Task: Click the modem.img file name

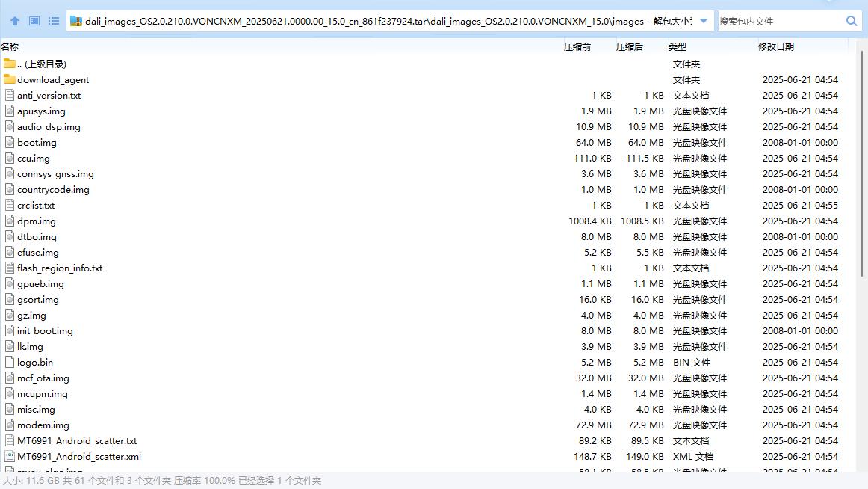Action: coord(43,425)
